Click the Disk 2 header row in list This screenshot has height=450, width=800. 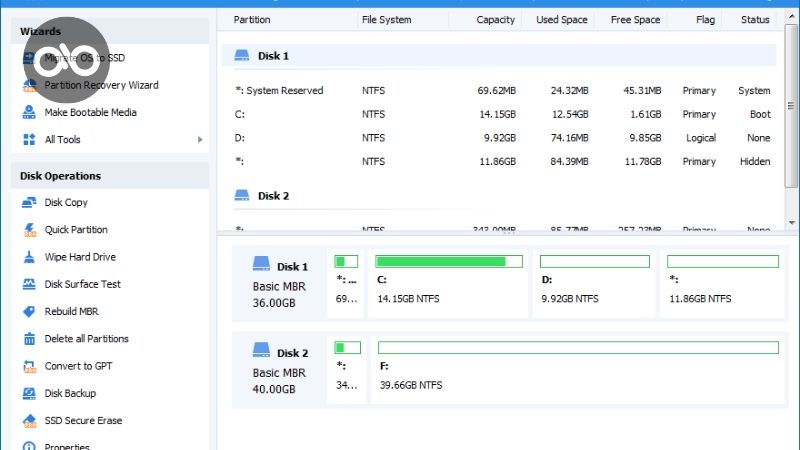tap(499, 195)
